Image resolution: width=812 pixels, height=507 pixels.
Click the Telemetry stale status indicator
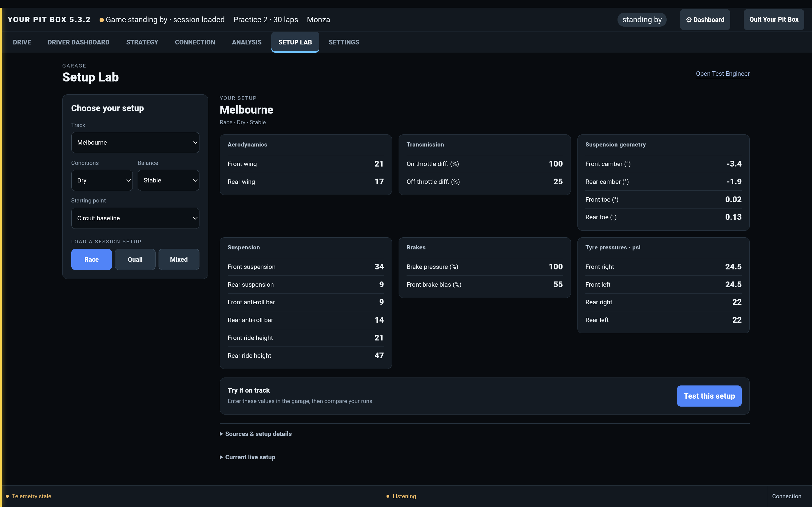(29, 496)
